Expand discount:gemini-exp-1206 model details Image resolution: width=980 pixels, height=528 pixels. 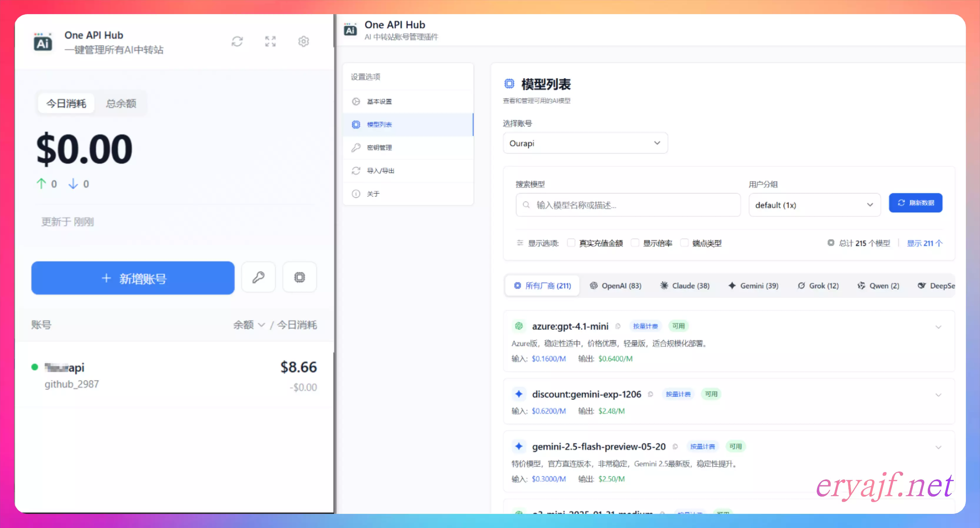pos(938,395)
